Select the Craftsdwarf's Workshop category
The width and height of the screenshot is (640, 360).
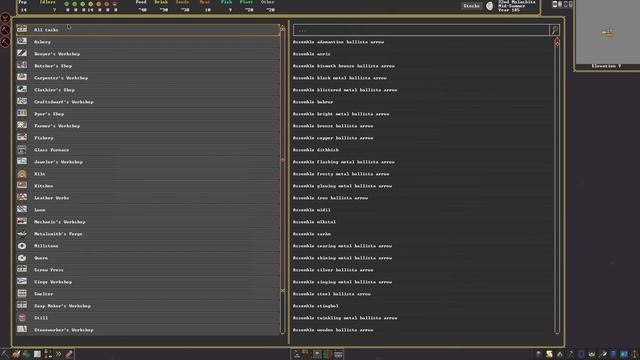(148, 102)
